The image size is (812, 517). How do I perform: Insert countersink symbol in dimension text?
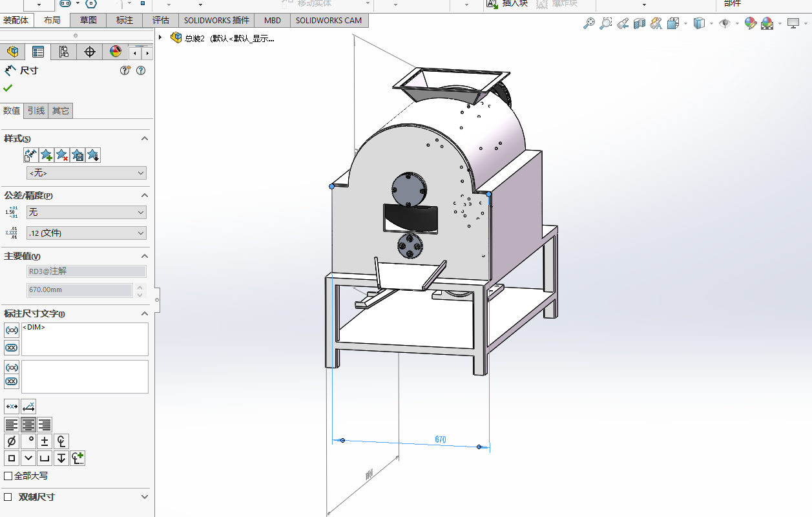coord(28,458)
